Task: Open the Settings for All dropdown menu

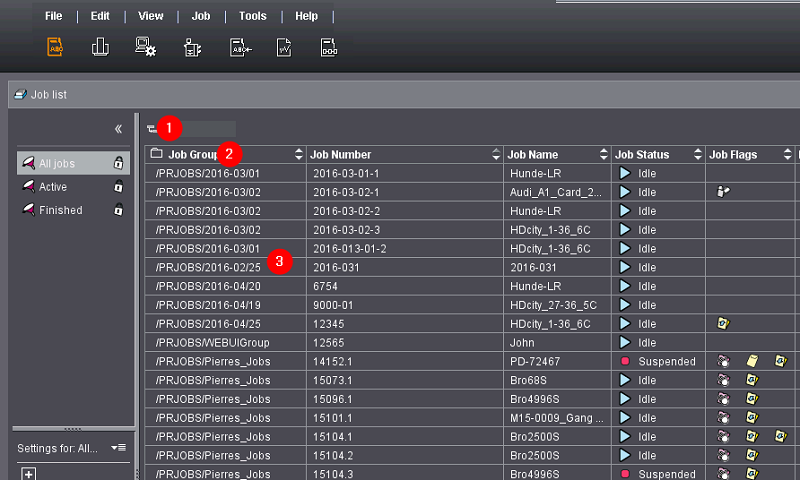Action: pos(118,448)
